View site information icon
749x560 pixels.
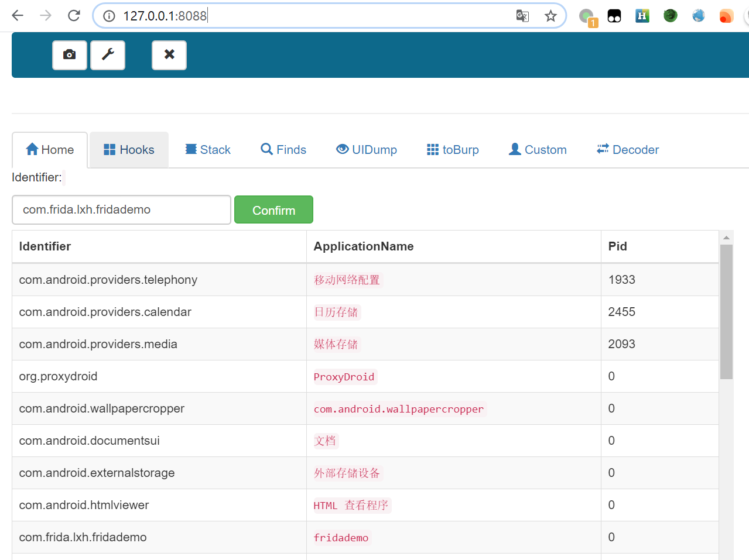point(109,16)
